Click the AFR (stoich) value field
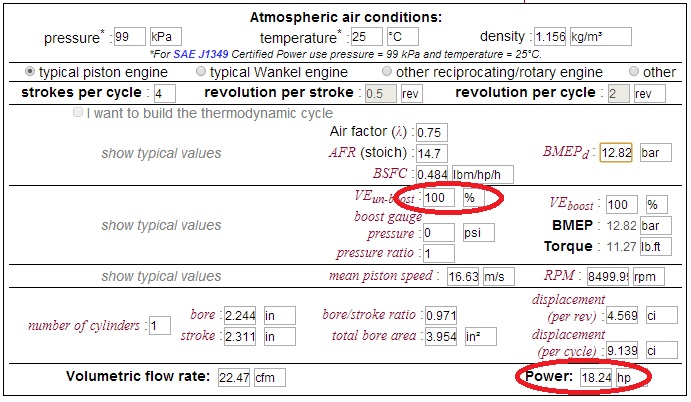Screen dimensions: 691x402 (431, 153)
